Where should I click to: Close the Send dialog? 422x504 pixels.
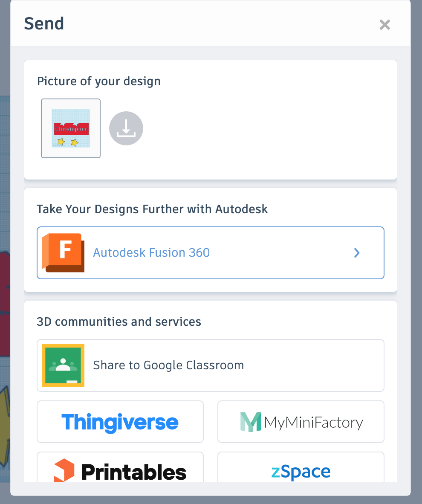click(x=385, y=25)
